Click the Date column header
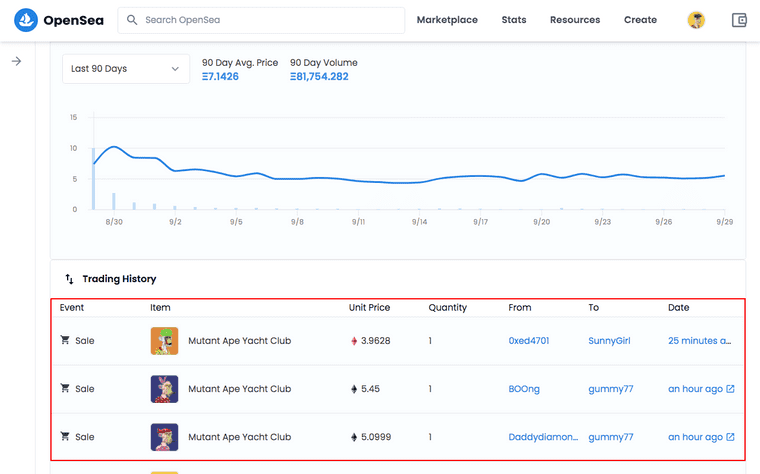This screenshot has width=760, height=474. [679, 307]
